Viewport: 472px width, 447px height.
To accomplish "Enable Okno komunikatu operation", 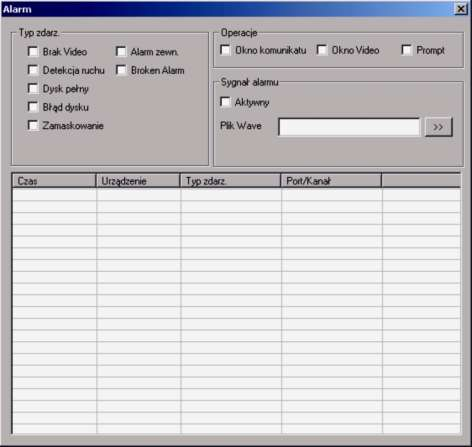I will (x=225, y=50).
